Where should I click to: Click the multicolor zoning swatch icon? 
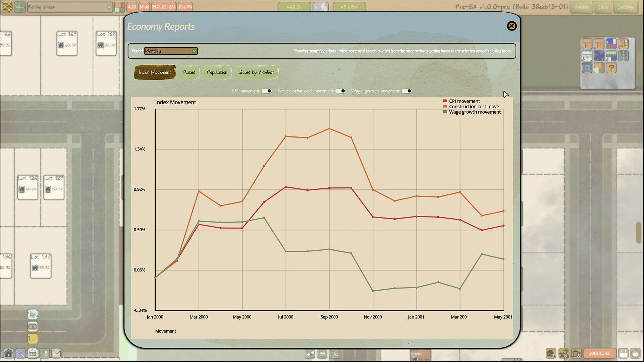coord(611,44)
